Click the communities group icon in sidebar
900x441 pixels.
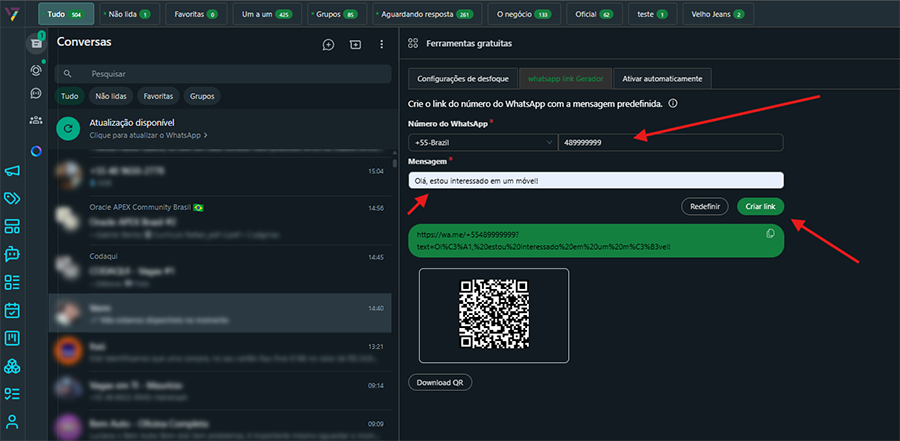[36, 120]
